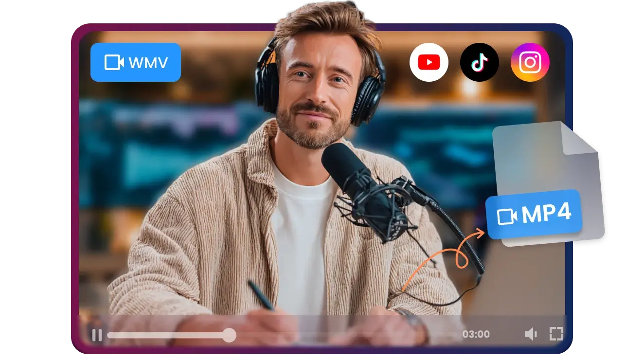Click the Instagram icon

point(530,62)
